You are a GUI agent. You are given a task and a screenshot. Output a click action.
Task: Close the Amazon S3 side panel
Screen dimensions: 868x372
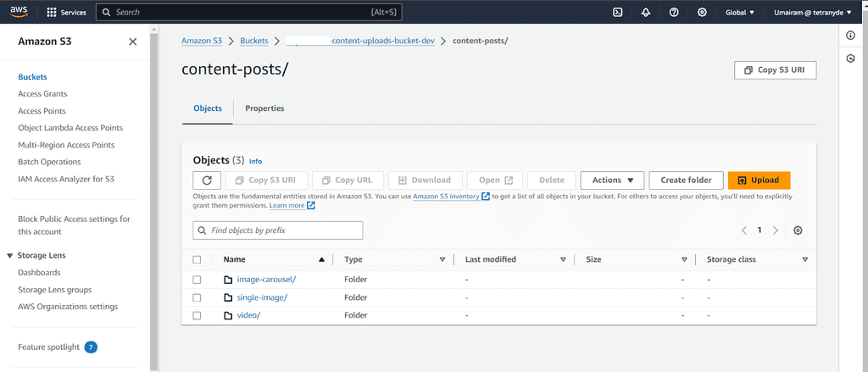click(x=133, y=42)
